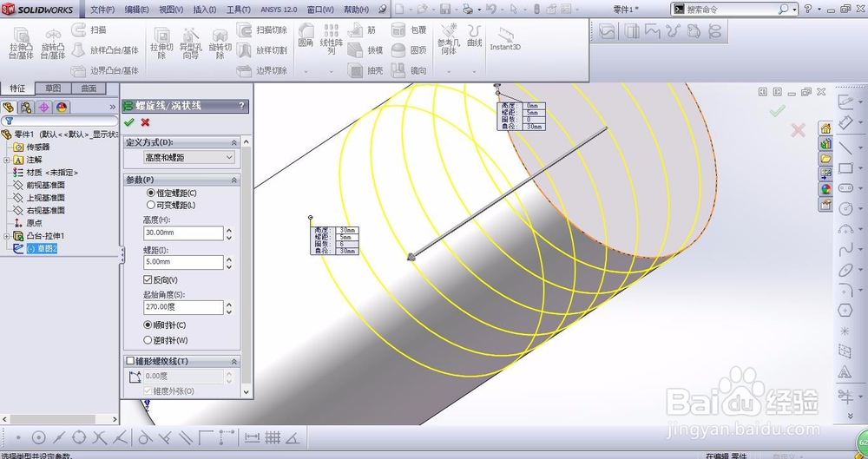Open the Tools (工具) menu
The image size is (868, 459).
[x=239, y=10]
